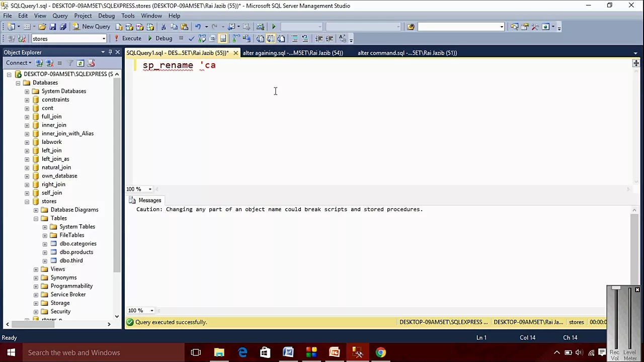Open Google Chrome from the taskbar
This screenshot has width=644, height=362.
pos(381,352)
